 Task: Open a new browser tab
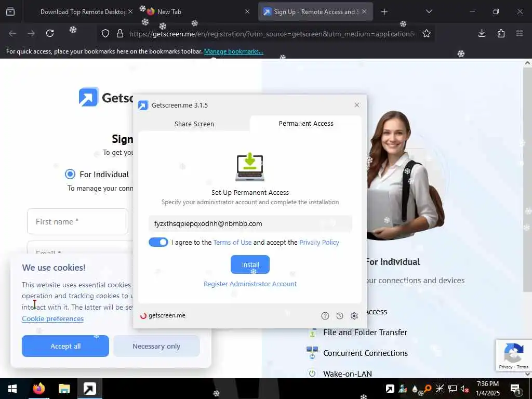[x=384, y=12]
